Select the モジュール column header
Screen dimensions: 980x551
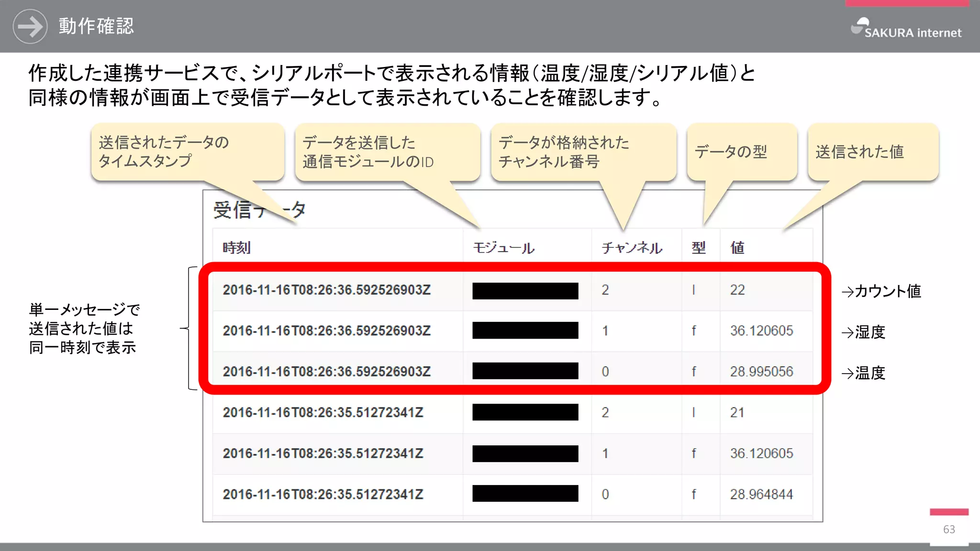[504, 248]
